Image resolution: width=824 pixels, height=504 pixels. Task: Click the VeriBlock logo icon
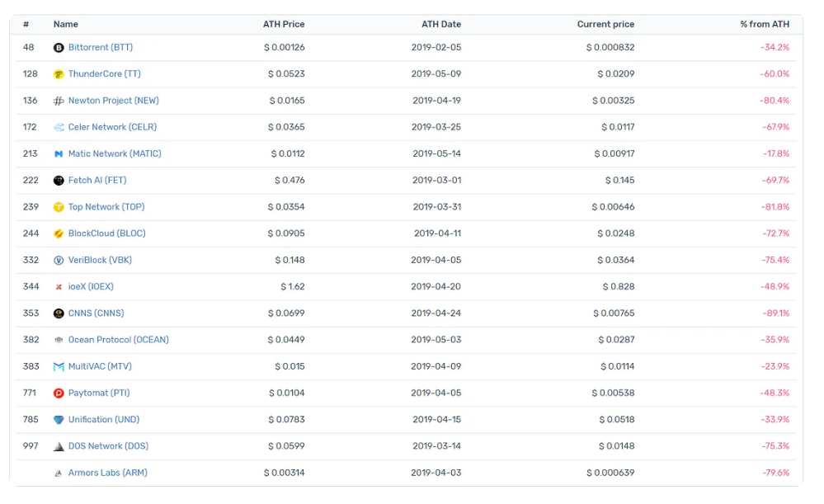pos(59,260)
